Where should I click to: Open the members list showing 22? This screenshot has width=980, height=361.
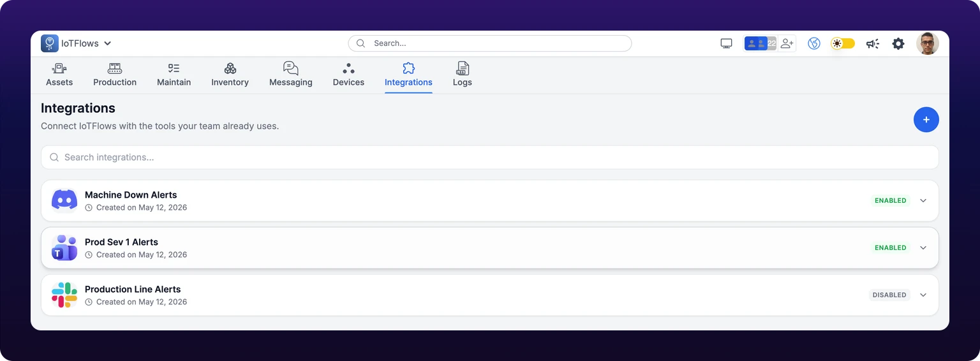pyautogui.click(x=761, y=43)
